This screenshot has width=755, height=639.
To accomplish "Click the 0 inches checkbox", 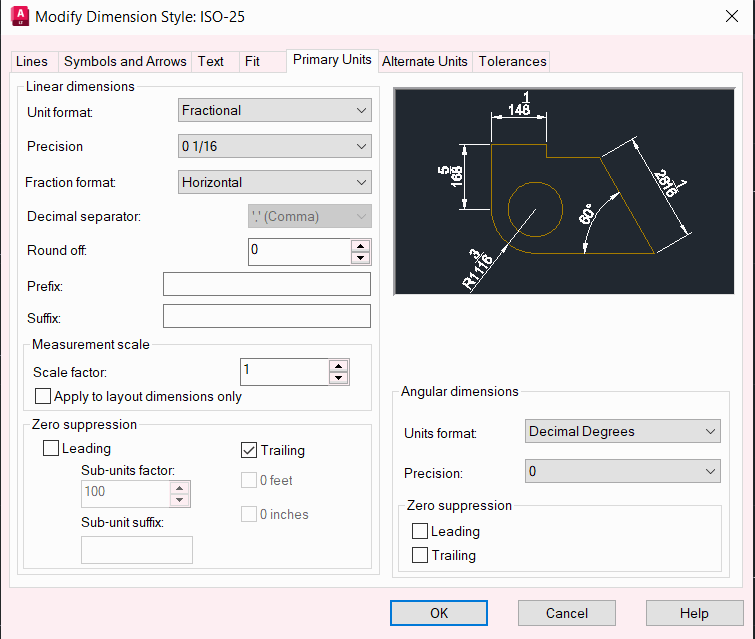I will (x=248, y=514).
